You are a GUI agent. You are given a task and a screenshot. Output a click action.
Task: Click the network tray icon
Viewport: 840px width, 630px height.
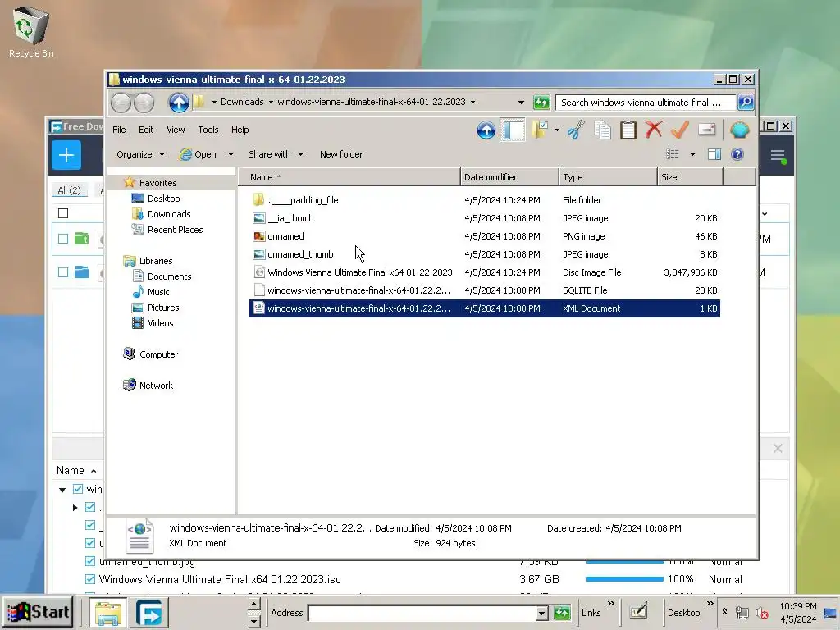[742, 612]
